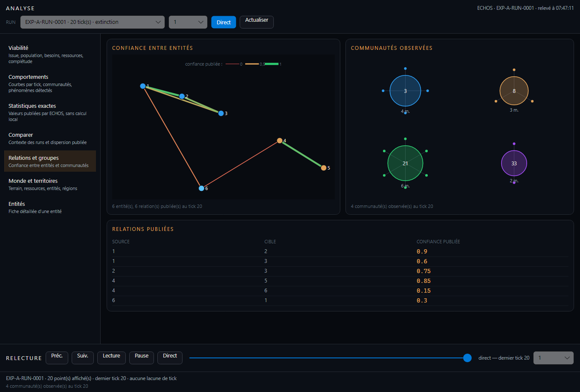Click entity node 2 in the trust graph
The height and width of the screenshot is (392, 580).
tap(182, 96)
